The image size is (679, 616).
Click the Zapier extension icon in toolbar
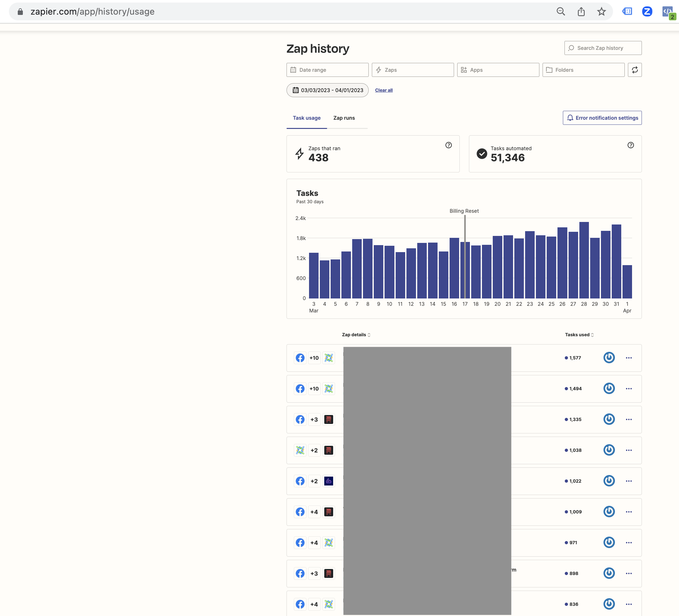coord(647,12)
